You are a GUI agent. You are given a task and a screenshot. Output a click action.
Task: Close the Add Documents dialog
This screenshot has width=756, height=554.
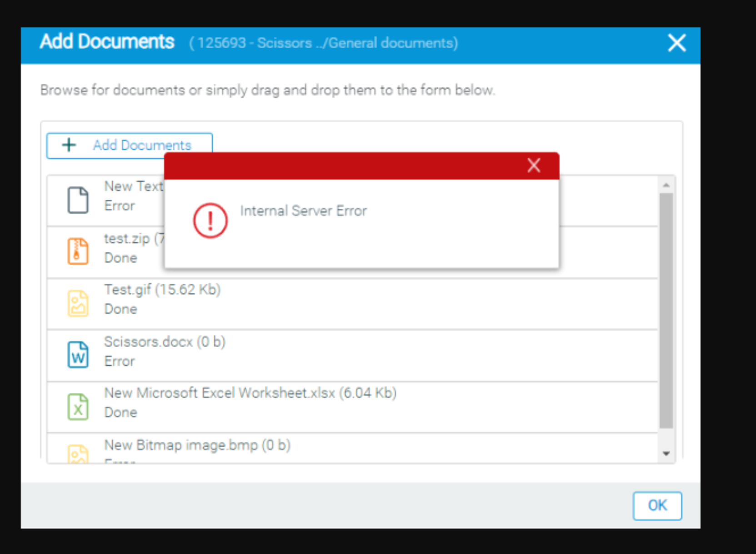(676, 42)
